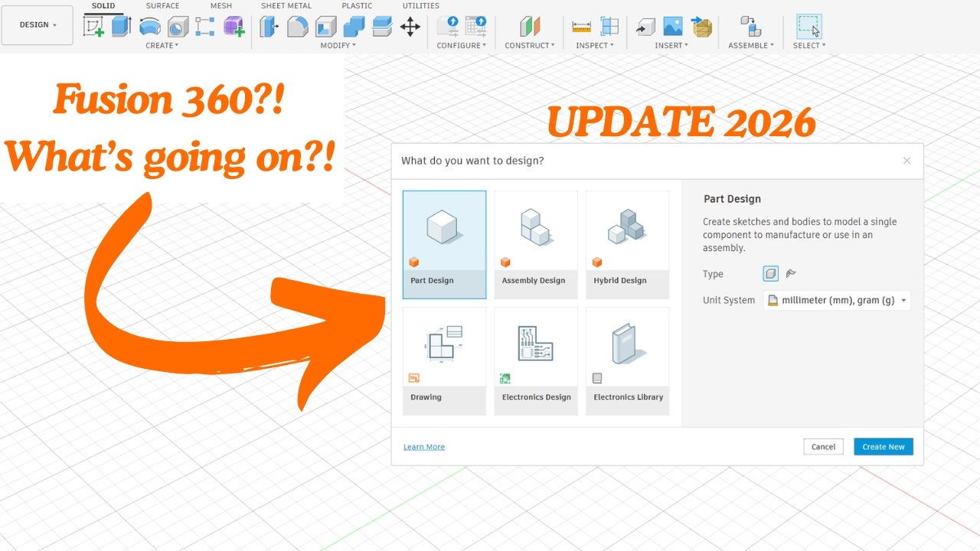Image resolution: width=980 pixels, height=551 pixels.
Task: Choose the Electronics Design card
Action: (x=536, y=361)
